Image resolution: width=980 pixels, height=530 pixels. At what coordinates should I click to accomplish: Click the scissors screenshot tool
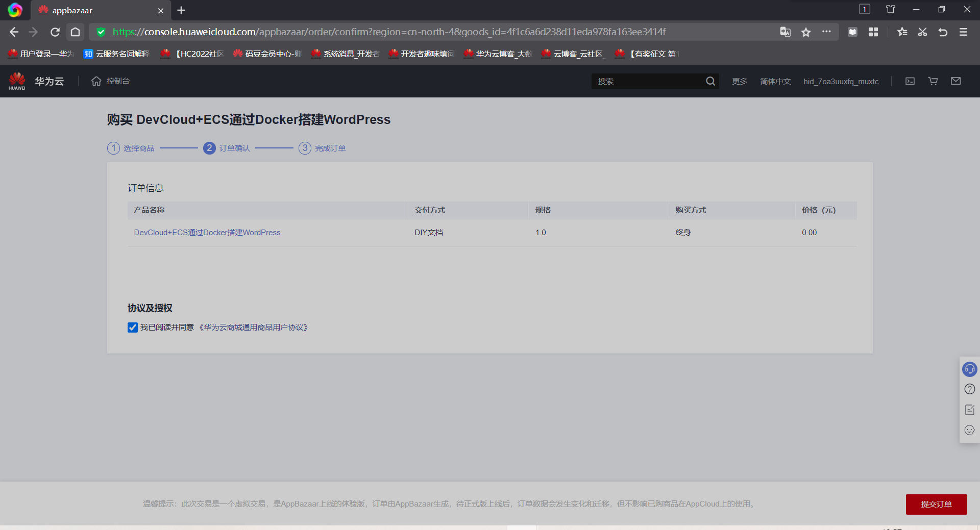tap(922, 32)
